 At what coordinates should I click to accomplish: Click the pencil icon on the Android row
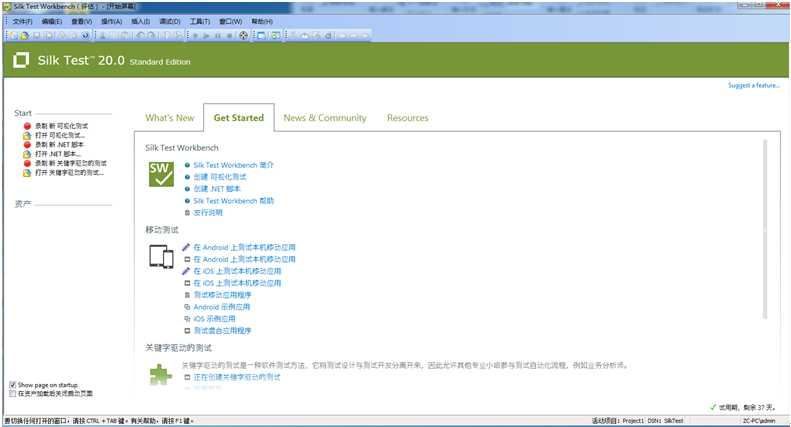(186, 247)
